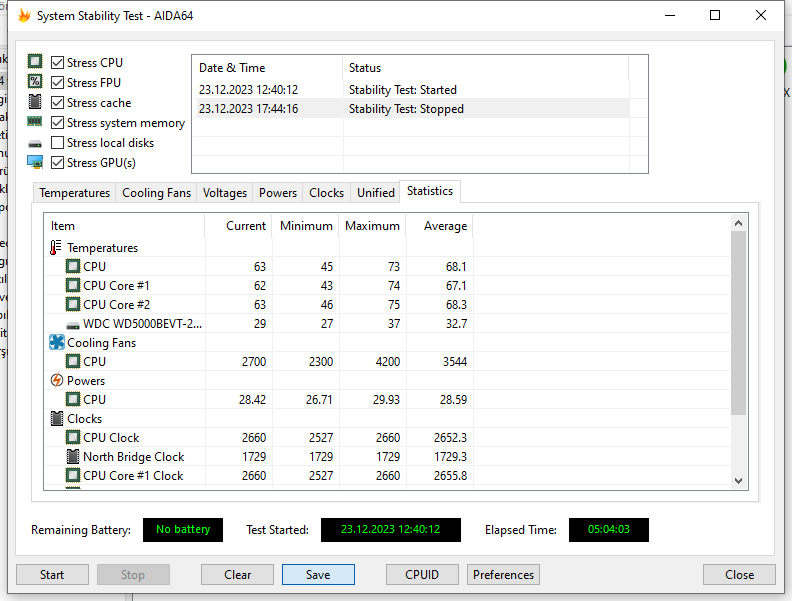The width and height of the screenshot is (792, 601).
Task: Click the thermometer icon beside Temperatures
Action: [56, 247]
